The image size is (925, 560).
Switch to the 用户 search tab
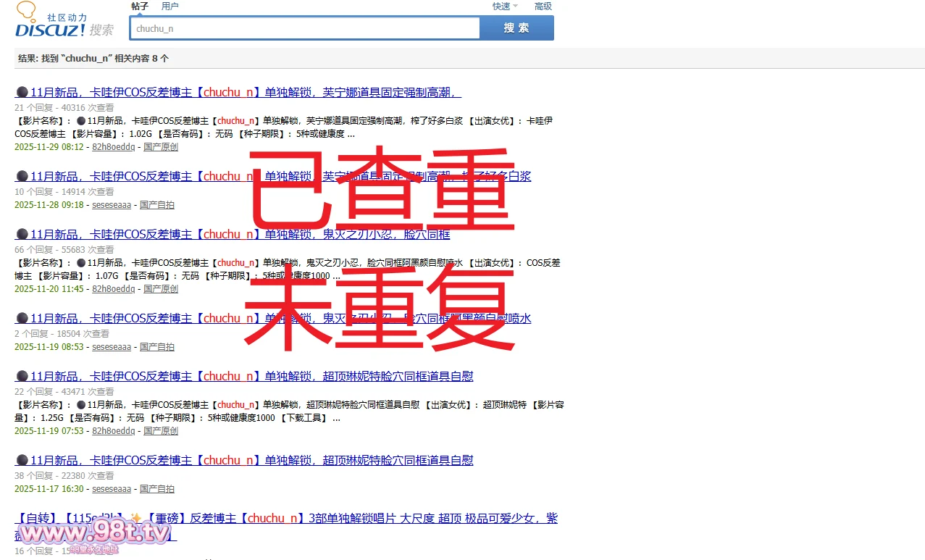[x=169, y=7]
